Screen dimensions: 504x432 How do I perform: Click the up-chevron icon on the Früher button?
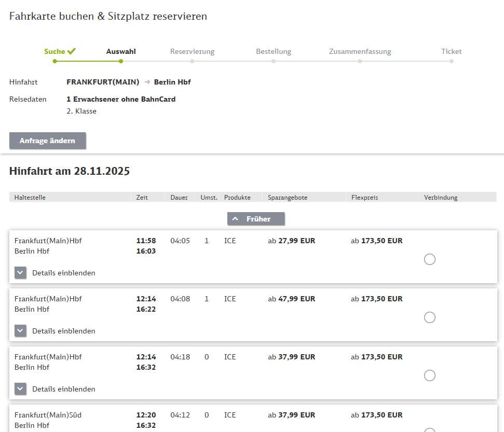click(235, 219)
